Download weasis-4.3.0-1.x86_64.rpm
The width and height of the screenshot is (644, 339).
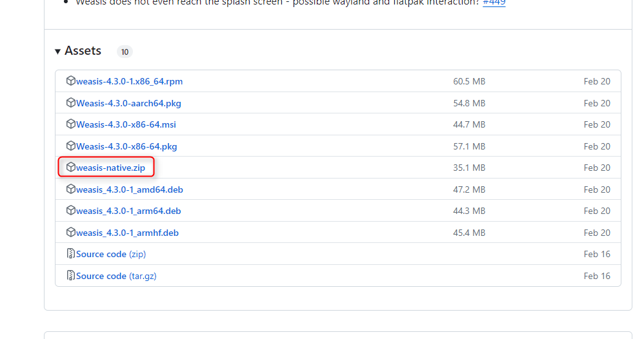click(x=129, y=81)
